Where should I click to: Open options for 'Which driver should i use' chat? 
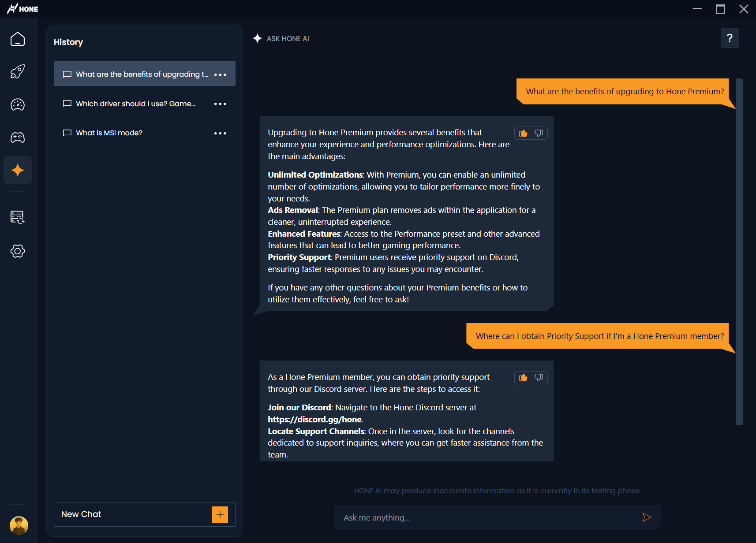[x=220, y=104]
